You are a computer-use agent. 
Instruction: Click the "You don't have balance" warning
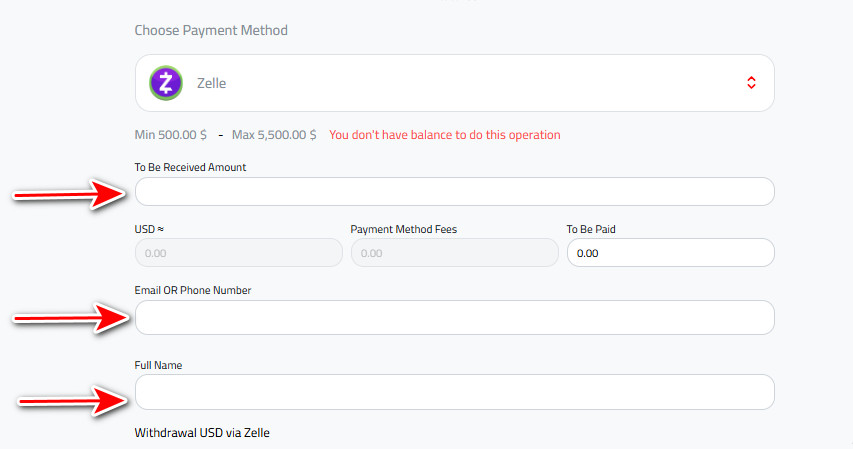[444, 135]
